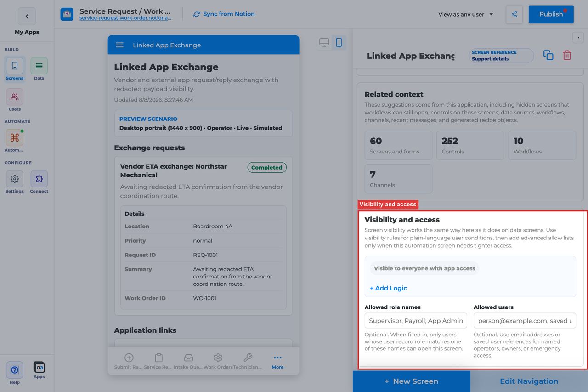Open Technician tab in preview
This screenshot has width=588, height=392.
coord(248,361)
